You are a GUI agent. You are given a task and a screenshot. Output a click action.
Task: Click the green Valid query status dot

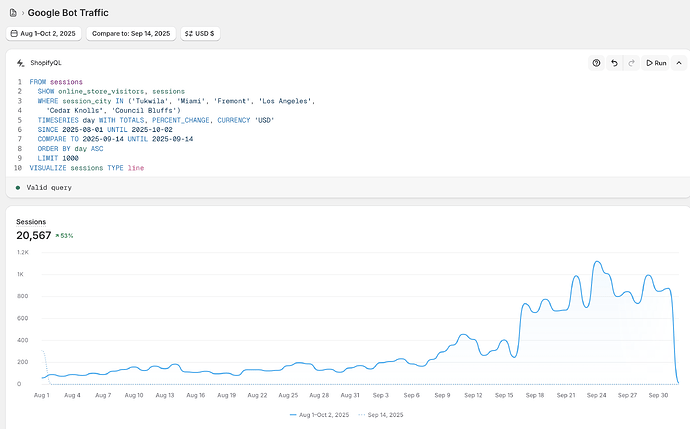[18, 187]
